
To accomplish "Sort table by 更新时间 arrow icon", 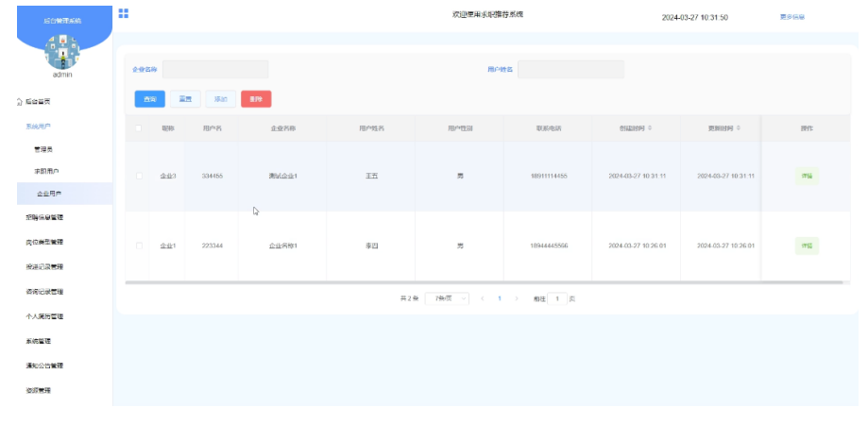I will [739, 127].
